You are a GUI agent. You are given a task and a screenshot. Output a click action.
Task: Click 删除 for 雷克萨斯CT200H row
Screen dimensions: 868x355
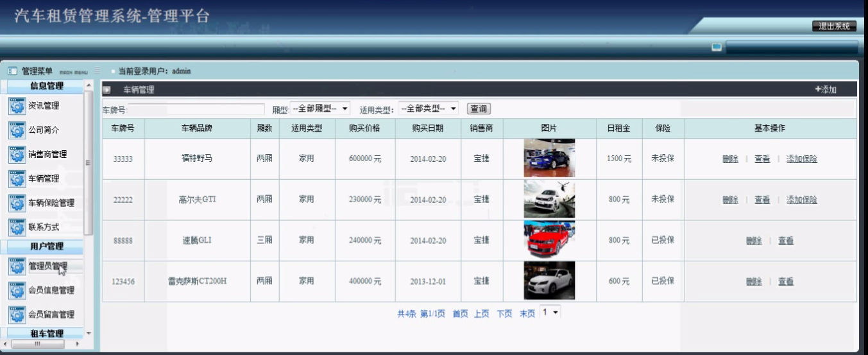(754, 281)
